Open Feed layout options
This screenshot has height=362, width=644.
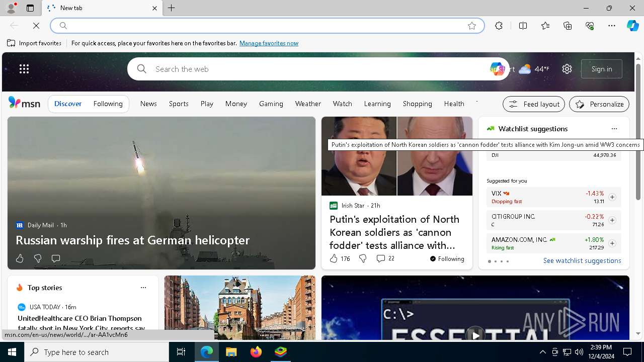click(x=534, y=104)
